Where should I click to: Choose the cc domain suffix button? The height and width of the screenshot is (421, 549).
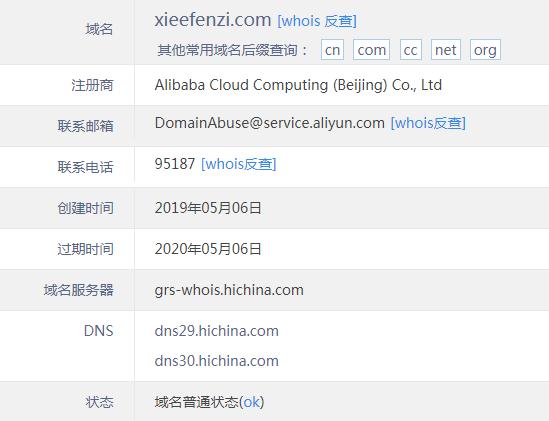[410, 50]
